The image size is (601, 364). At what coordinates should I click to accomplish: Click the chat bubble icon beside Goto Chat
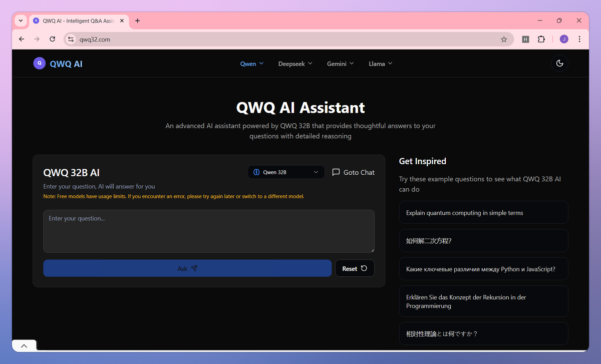pos(336,172)
